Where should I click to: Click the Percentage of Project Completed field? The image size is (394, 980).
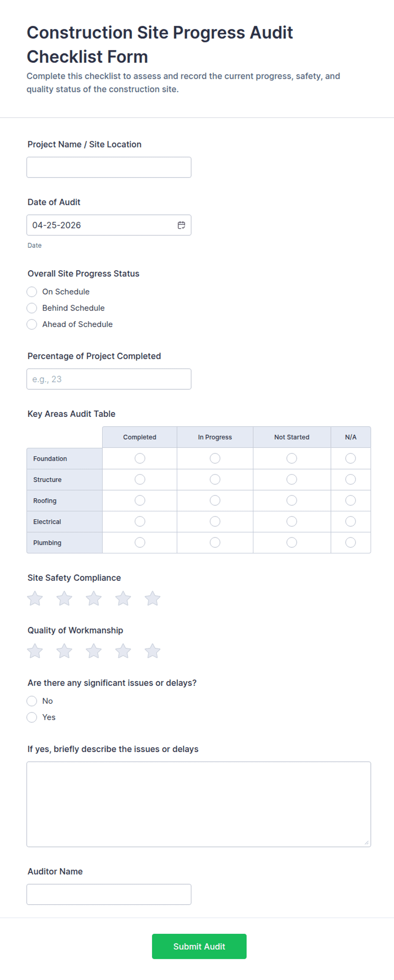tap(109, 379)
